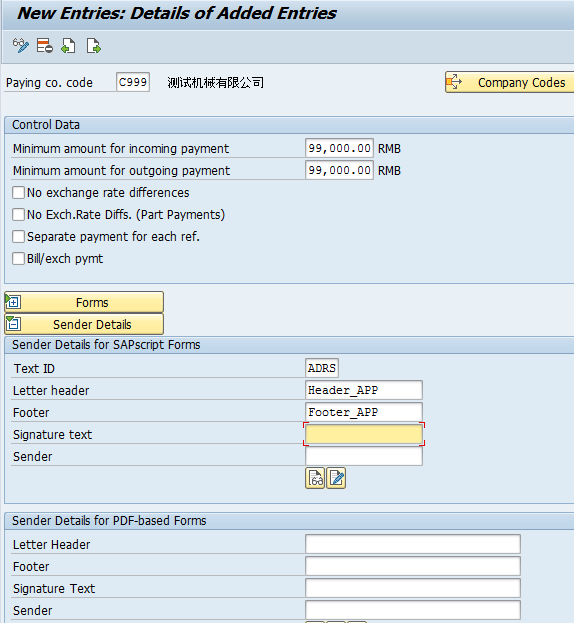The width and height of the screenshot is (574, 623).
Task: Open the Company Codes button
Action: pos(510,82)
